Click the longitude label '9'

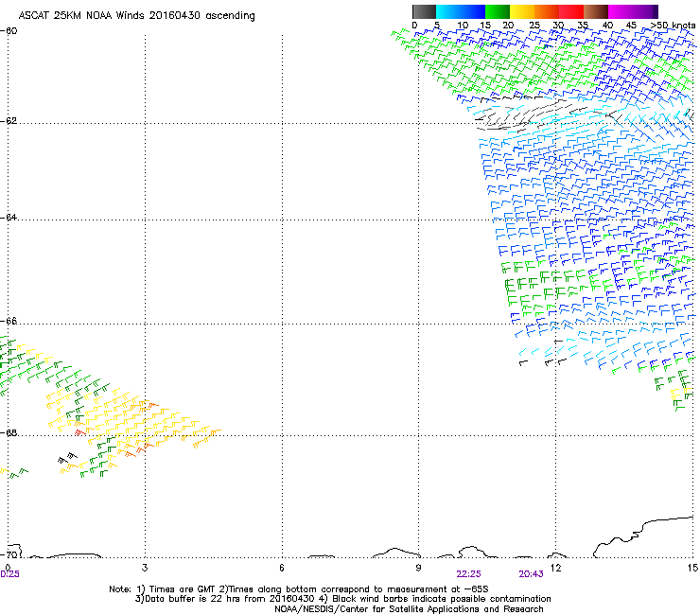(419, 568)
